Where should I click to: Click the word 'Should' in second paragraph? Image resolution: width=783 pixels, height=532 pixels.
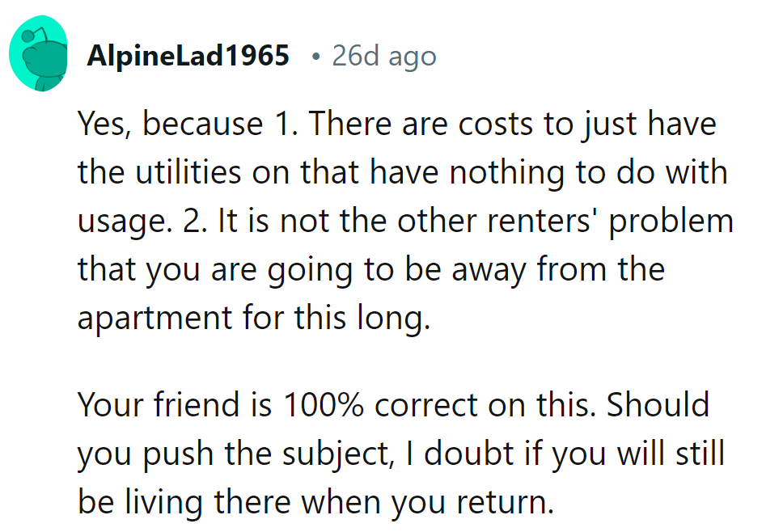click(x=658, y=404)
